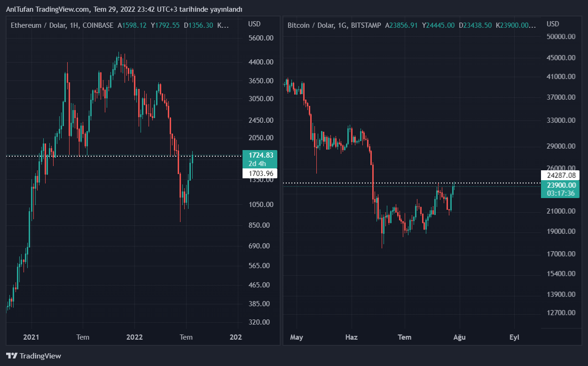
Task: Click the Ethereum high value Y1792.55
Action: [x=165, y=25]
